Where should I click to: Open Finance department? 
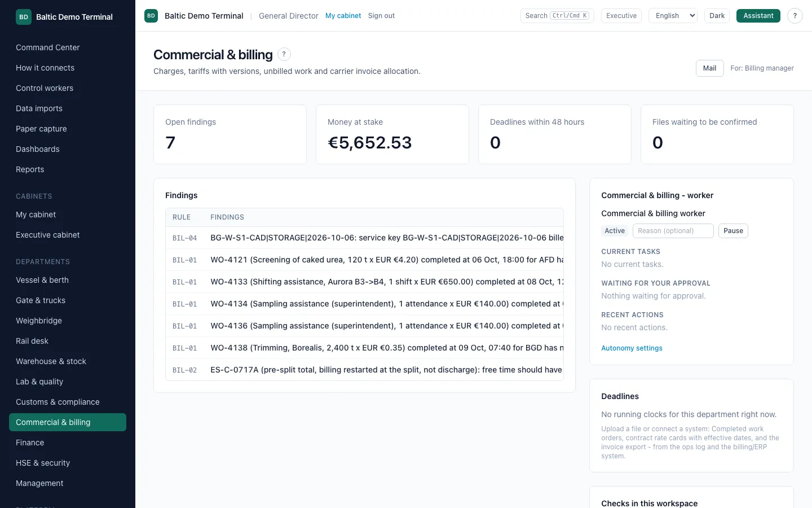(68, 443)
